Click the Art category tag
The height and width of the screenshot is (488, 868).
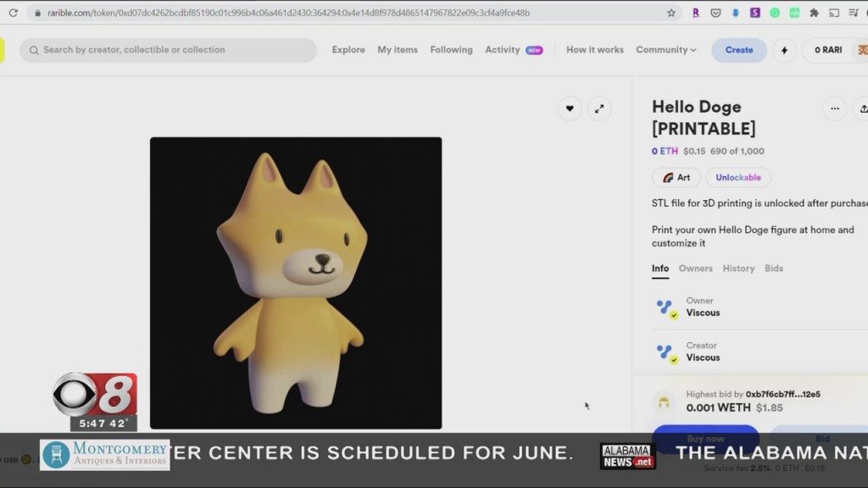coord(676,178)
